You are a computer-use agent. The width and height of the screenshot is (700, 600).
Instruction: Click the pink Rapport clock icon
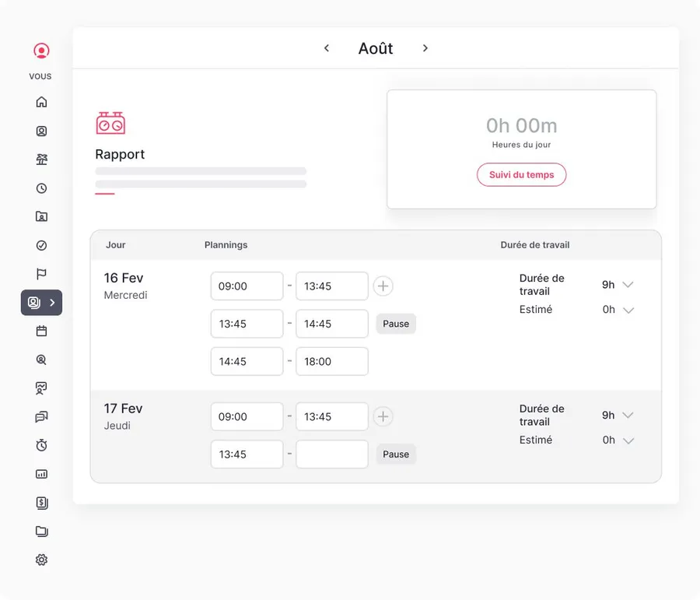point(110,123)
